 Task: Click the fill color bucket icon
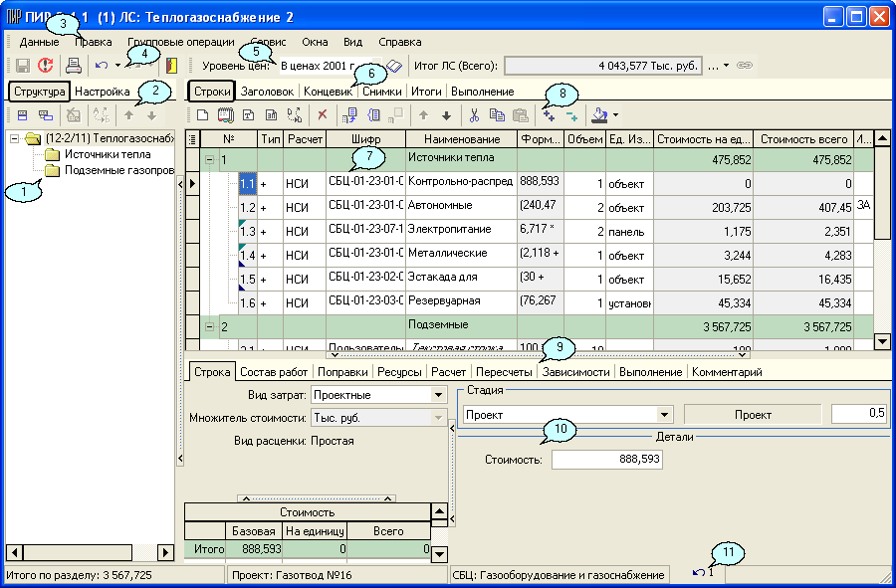click(599, 115)
